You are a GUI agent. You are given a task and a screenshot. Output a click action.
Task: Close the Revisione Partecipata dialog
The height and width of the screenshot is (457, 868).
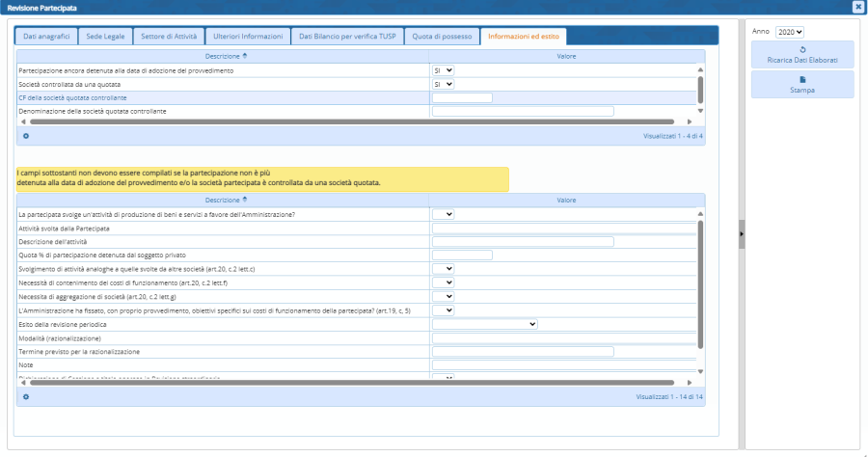857,7
